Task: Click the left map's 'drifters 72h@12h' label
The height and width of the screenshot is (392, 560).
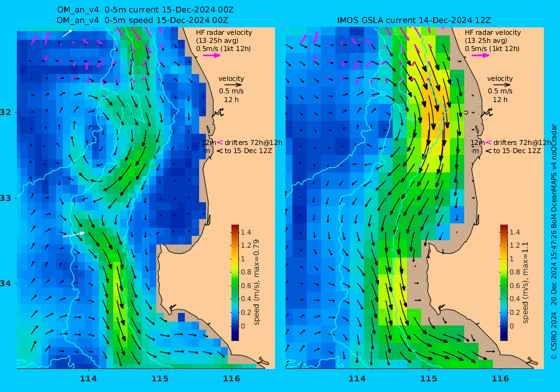Action: tap(253, 142)
